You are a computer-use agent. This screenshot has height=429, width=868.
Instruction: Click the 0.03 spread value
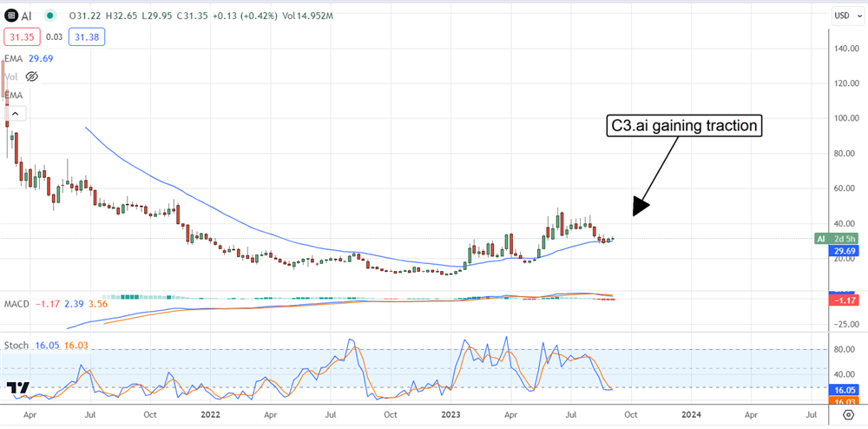[54, 36]
